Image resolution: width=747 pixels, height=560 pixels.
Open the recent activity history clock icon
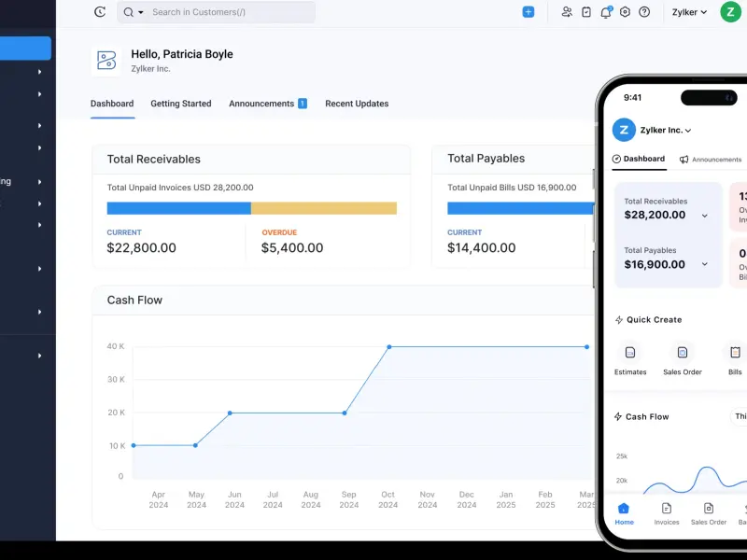(100, 12)
